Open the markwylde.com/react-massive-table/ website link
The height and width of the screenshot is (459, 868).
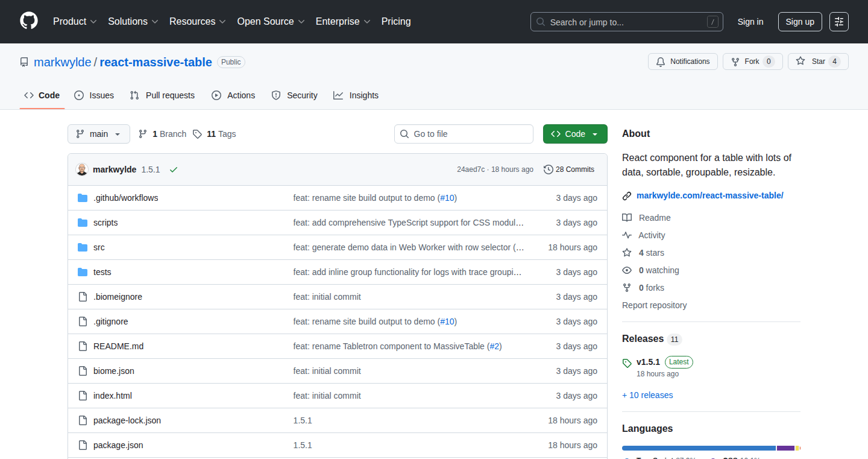click(x=710, y=195)
